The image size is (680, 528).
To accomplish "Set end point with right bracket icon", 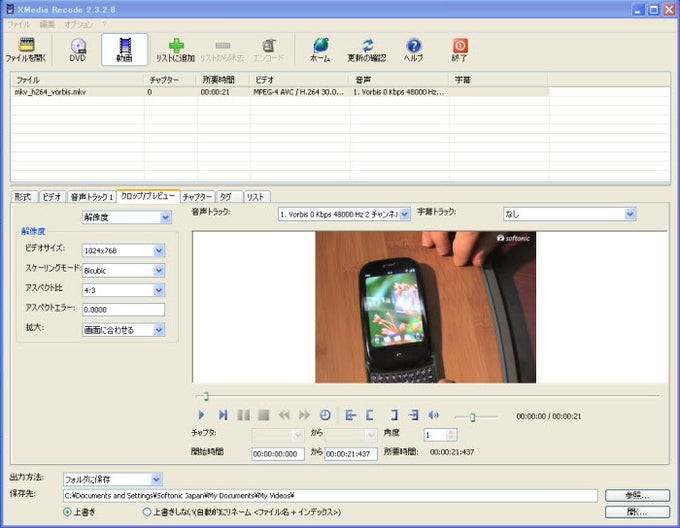I will coord(394,415).
